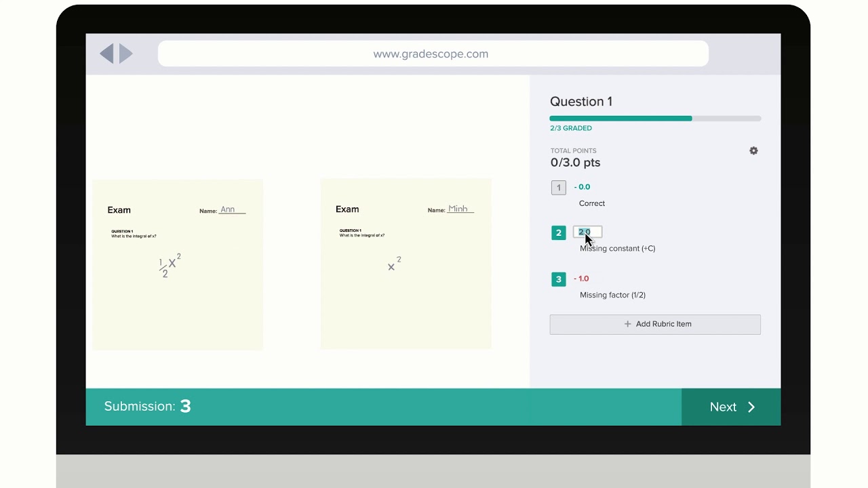868x488 pixels.
Task: Go to Next submission
Action: [731, 407]
